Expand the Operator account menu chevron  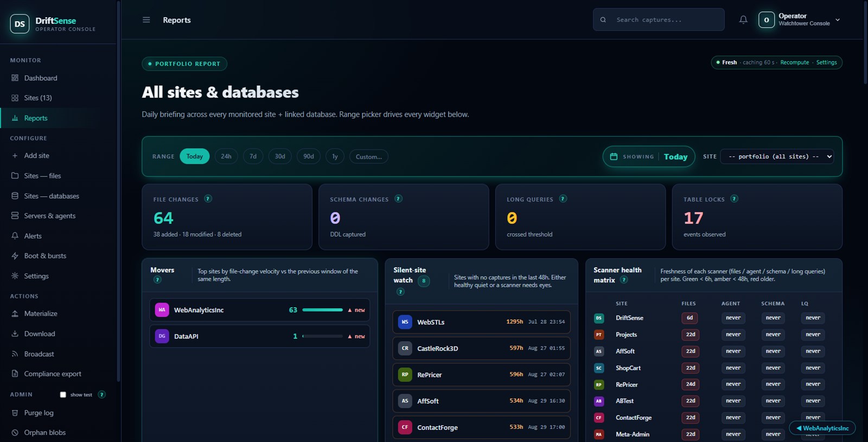coord(838,20)
